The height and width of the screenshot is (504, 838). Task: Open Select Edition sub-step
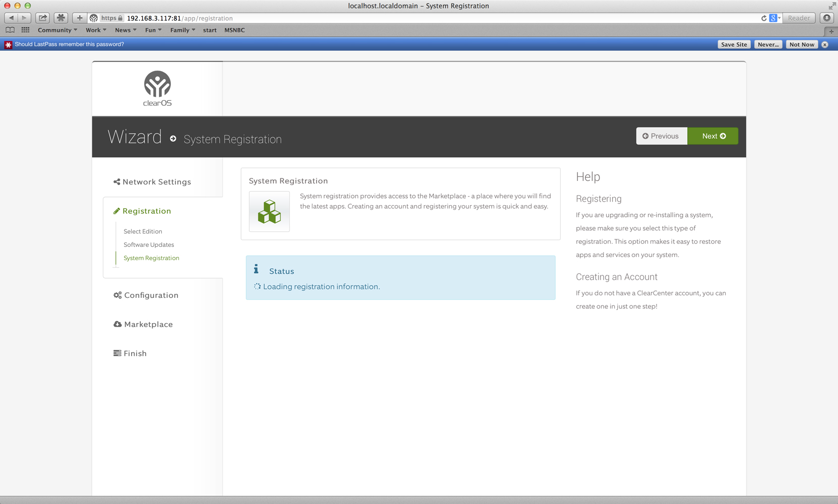point(143,231)
